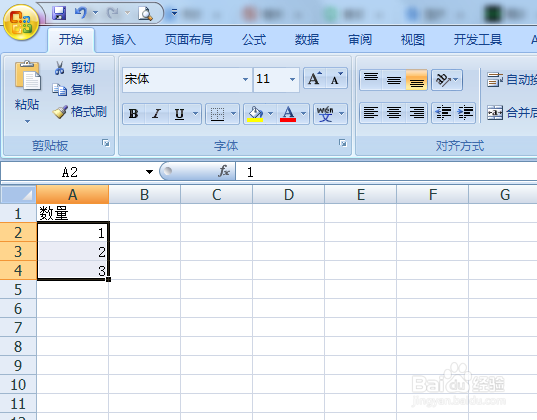The image size is (537, 420).
Task: Click the Redo icon
Action: (x=113, y=13)
